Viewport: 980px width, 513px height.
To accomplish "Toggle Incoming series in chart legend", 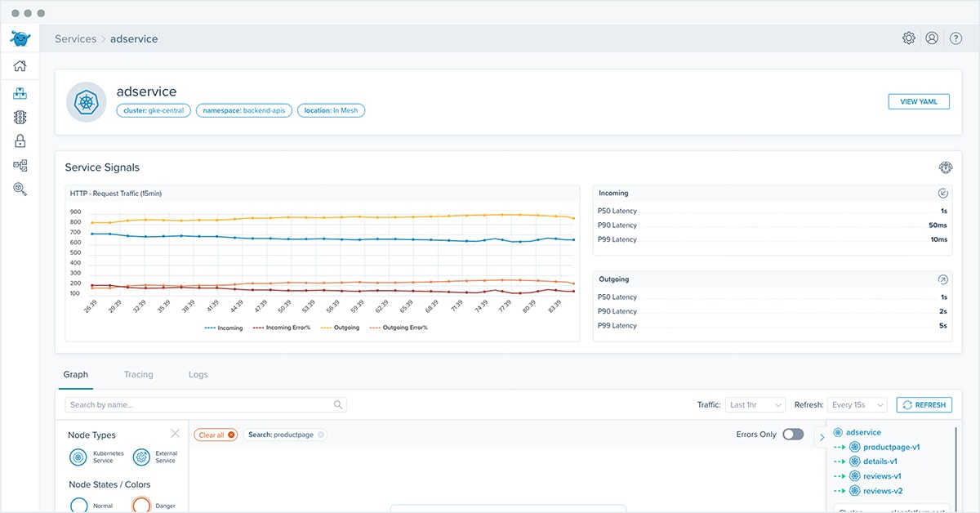I will (223, 328).
